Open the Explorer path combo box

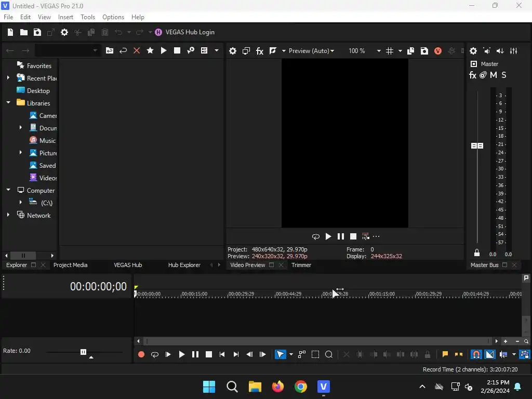pyautogui.click(x=68, y=51)
